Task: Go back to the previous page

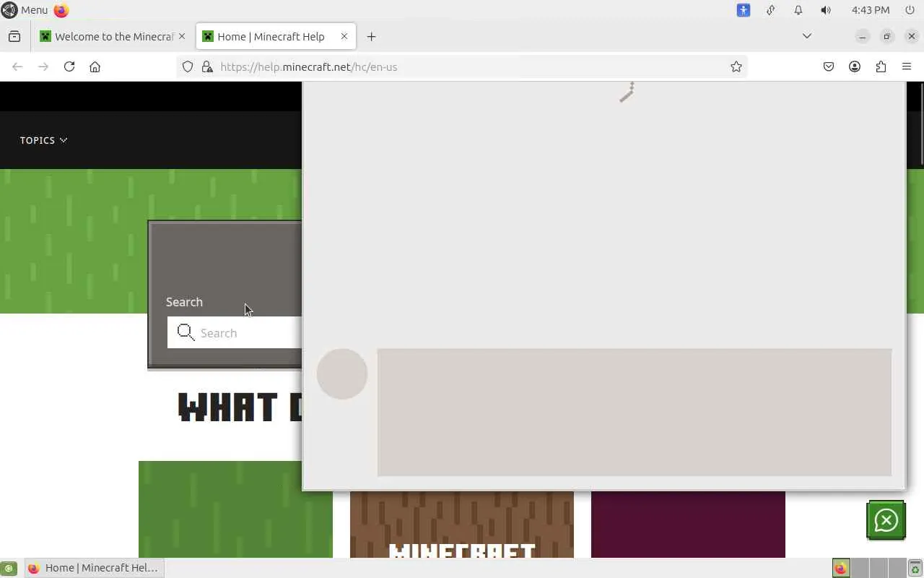Action: [17, 66]
